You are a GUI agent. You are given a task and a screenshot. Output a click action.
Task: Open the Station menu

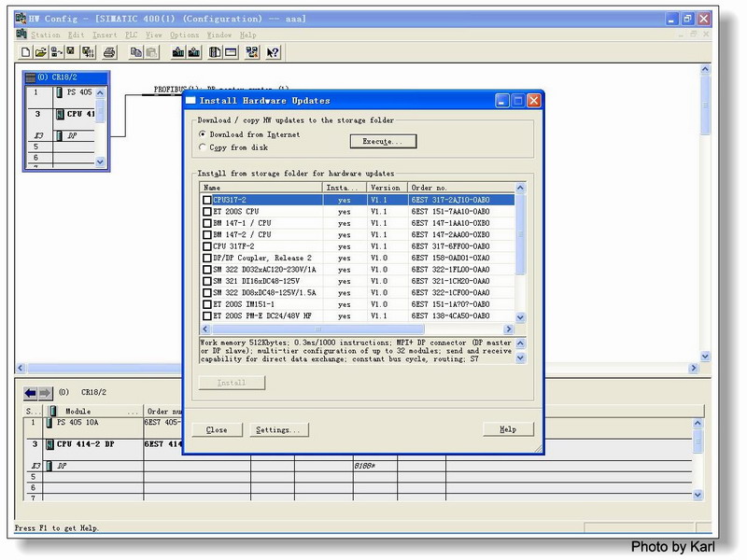[x=46, y=35]
